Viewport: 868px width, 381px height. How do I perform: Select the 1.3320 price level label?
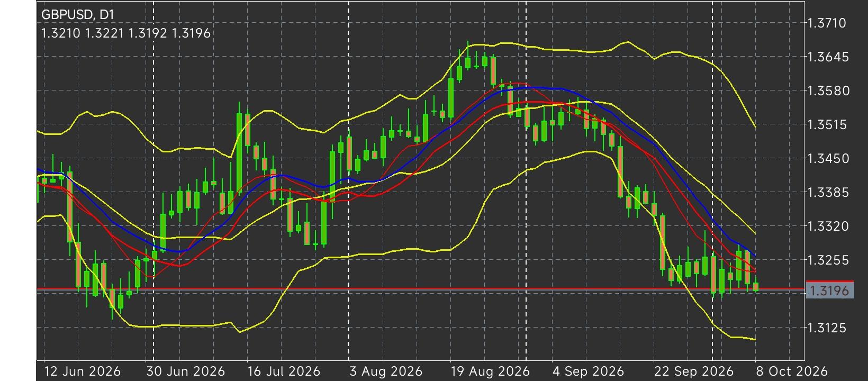(x=827, y=226)
